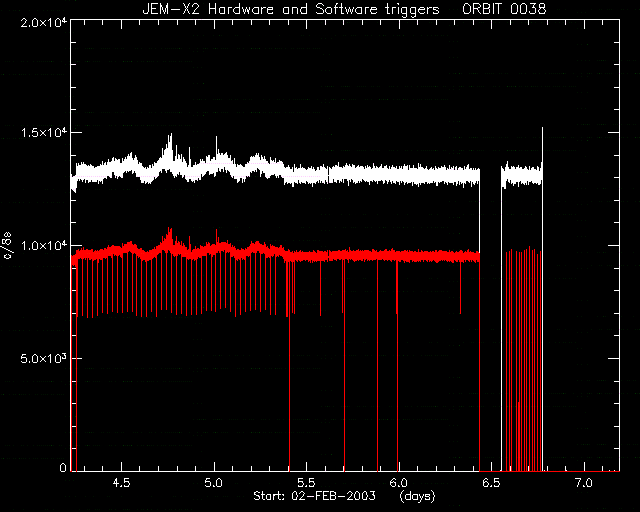Click the plot title JEM-X2 Hardware and Software triggers
640x512 pixels.
pos(291,9)
